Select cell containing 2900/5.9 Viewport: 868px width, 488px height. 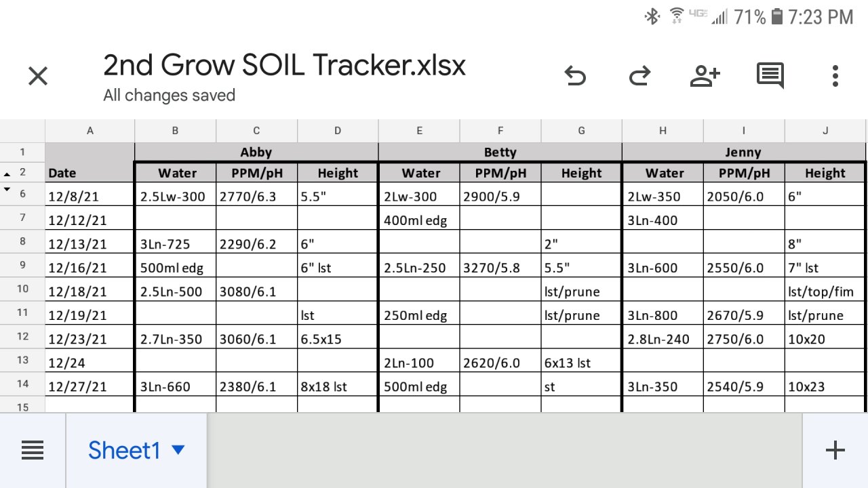500,195
